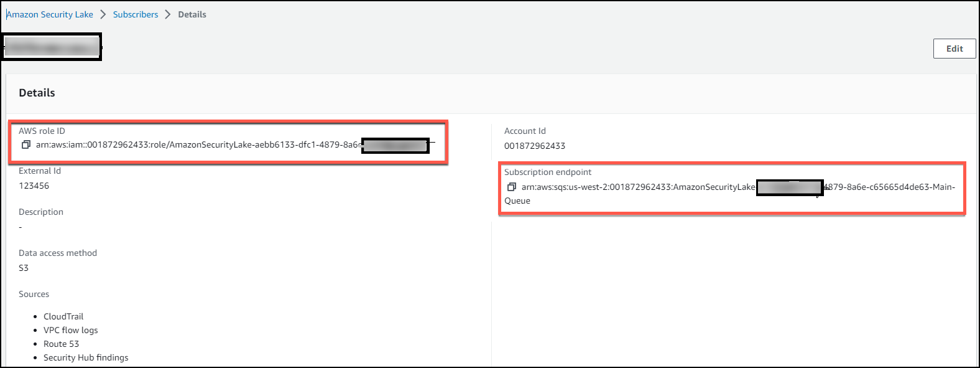Click the Account Id value 001872962433
The width and height of the screenshot is (980, 368).
(x=534, y=146)
